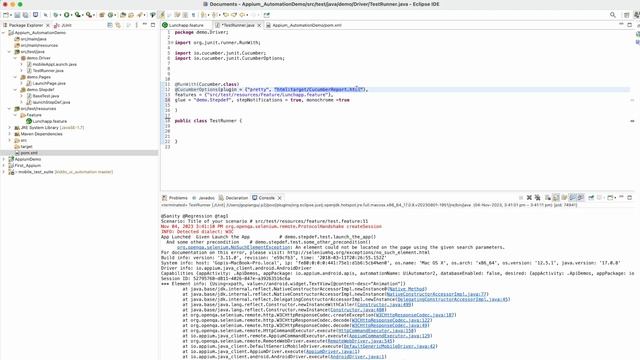The image size is (640, 360).
Task: Click the Run green play toolbar icon
Action: tap(67, 15)
